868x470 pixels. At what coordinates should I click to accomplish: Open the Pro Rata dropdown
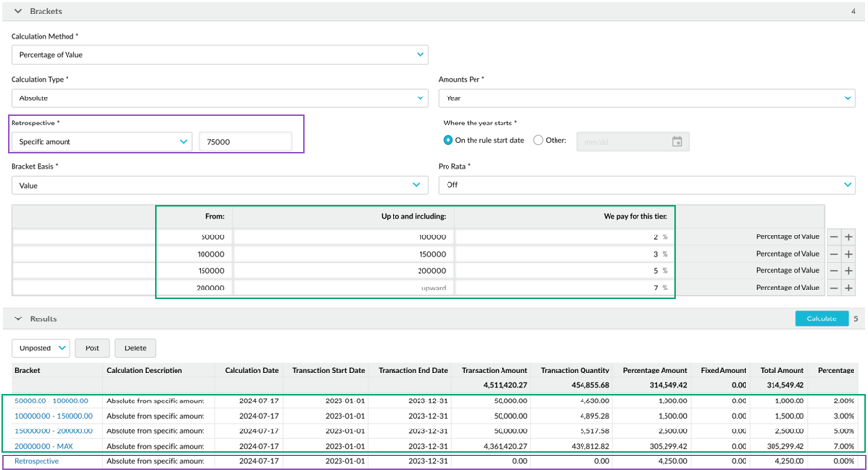pyautogui.click(x=646, y=185)
